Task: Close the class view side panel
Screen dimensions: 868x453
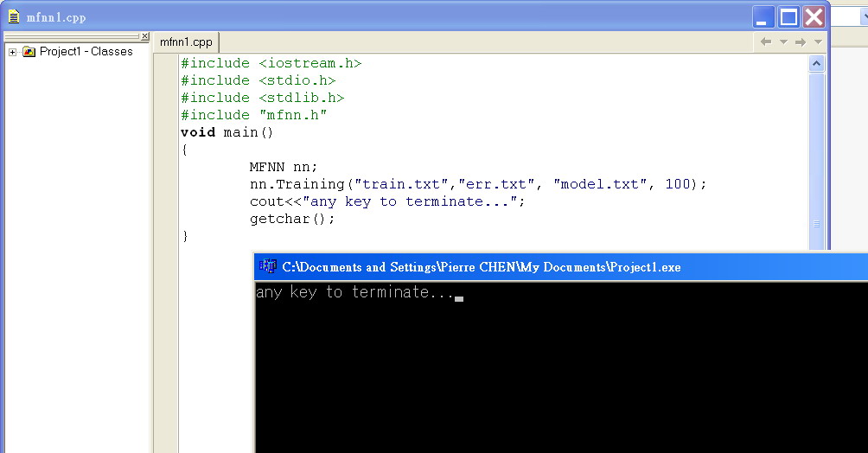Action: coord(144,36)
